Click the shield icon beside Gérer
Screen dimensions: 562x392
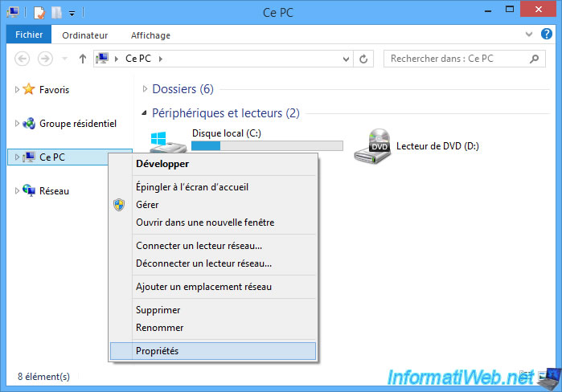(119, 205)
